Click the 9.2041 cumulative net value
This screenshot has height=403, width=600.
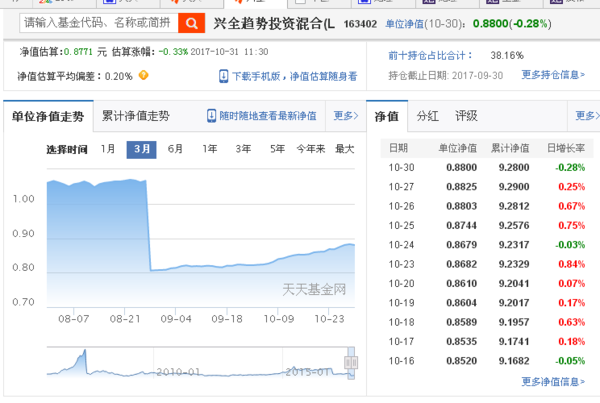click(514, 284)
